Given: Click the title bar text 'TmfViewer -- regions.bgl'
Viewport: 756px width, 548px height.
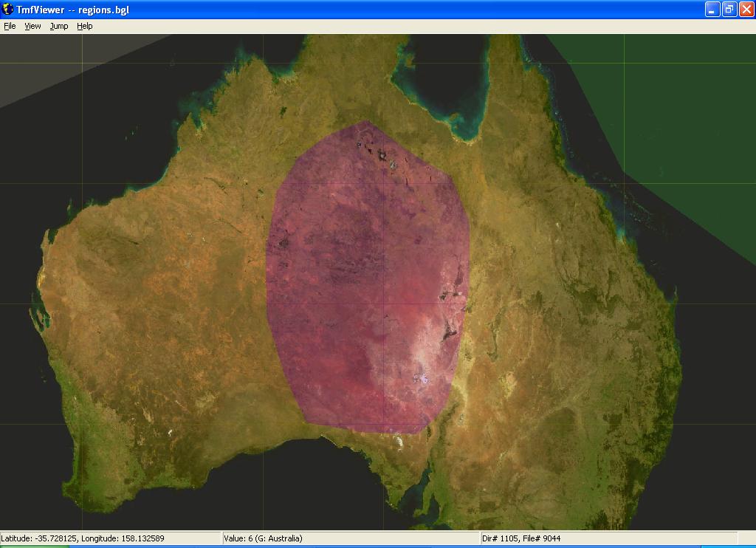Looking at the screenshot, I should 72,9.
